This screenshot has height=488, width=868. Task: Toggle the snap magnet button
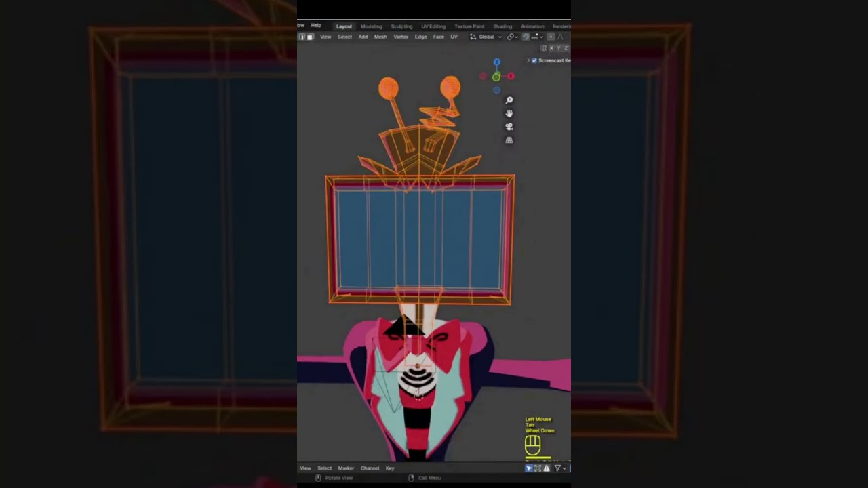[x=526, y=37]
